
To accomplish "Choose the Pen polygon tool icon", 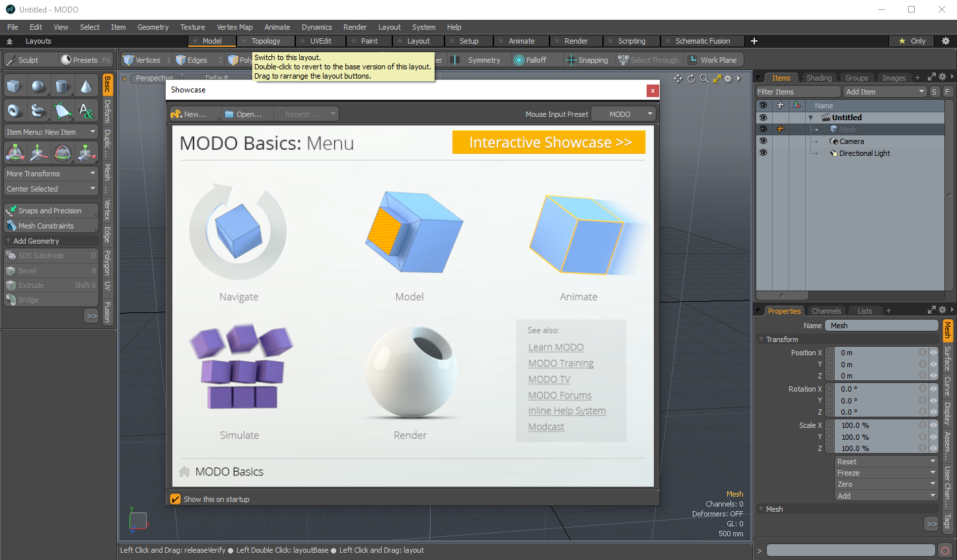I will pyautogui.click(x=62, y=110).
